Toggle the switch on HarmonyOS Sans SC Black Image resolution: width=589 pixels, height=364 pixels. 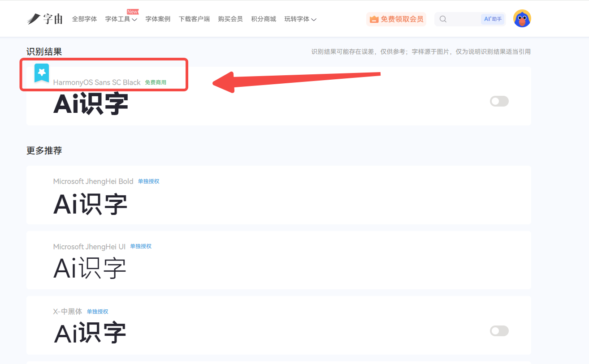[x=499, y=101]
